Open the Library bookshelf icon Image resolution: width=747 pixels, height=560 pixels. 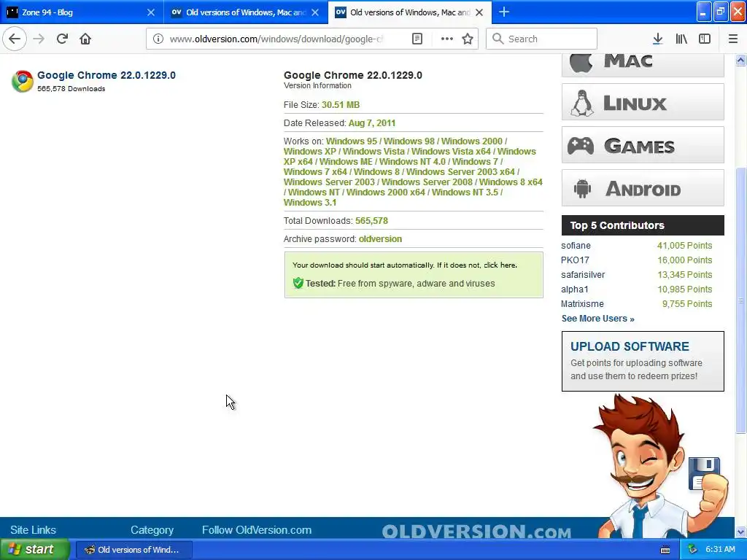pos(681,39)
